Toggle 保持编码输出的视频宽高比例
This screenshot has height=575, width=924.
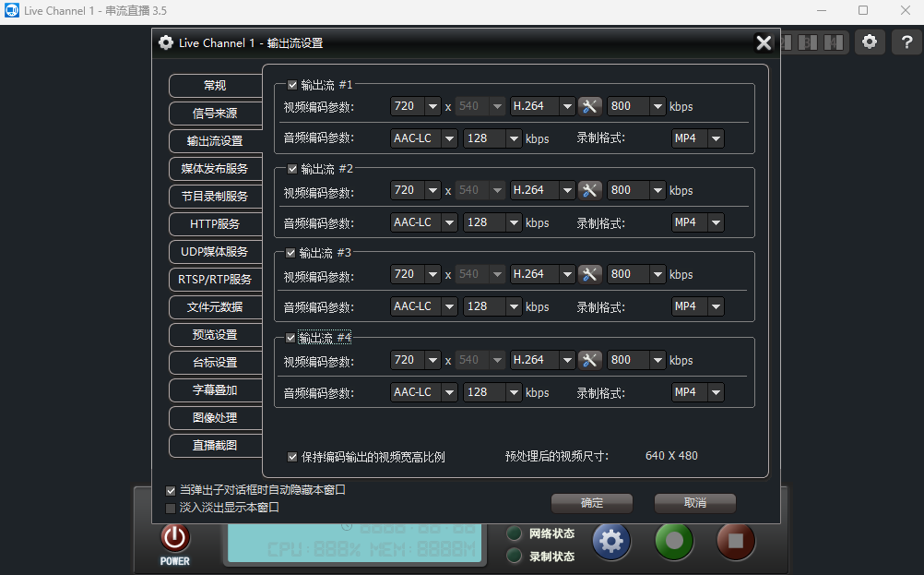click(293, 456)
